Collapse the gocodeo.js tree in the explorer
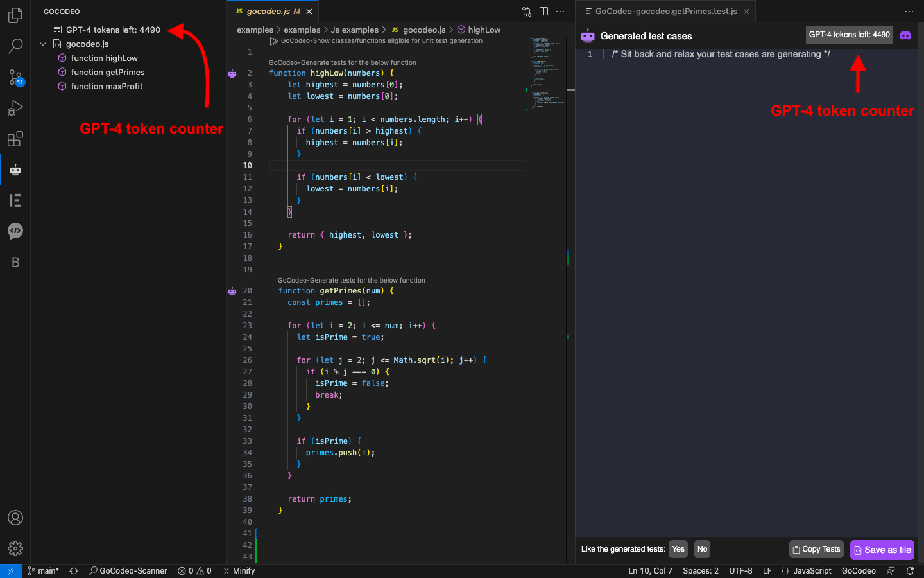The image size is (924, 578). (x=43, y=44)
